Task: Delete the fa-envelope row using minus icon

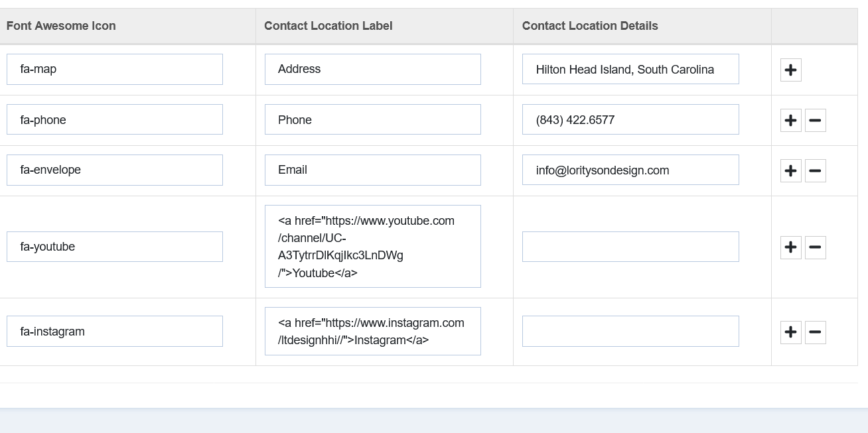Action: [815, 170]
